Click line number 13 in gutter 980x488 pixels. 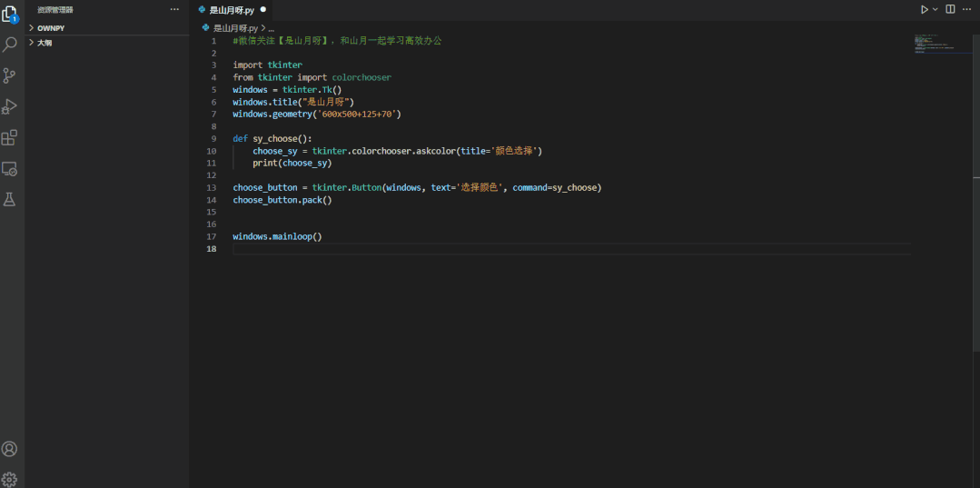pyautogui.click(x=212, y=188)
